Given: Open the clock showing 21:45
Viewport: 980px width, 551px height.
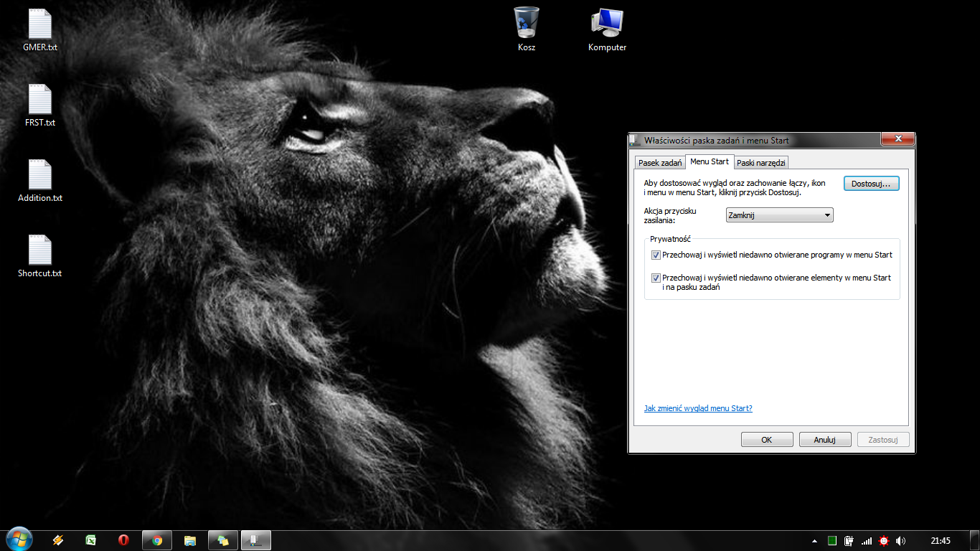Looking at the screenshot, I should (x=941, y=541).
